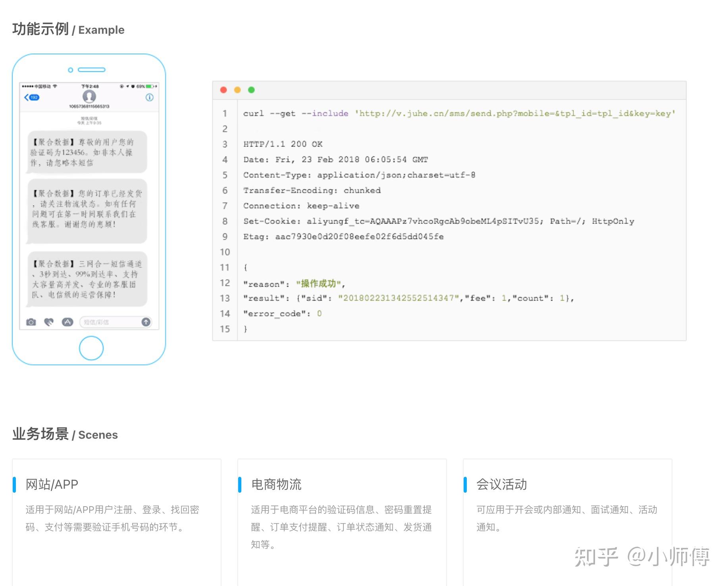Image resolution: width=728 pixels, height=586 pixels.
Task: Click the Etag header line
Action: [x=343, y=237]
